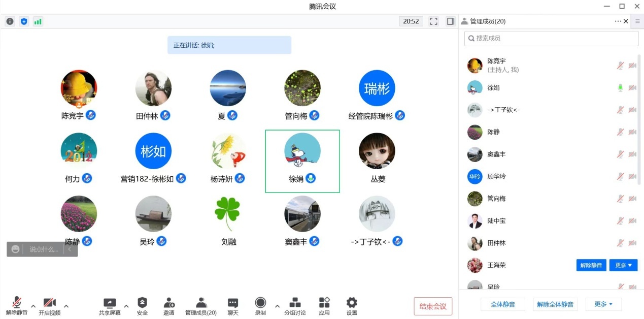Screen dimensions: 644x319
Task: Expand audio options arrow beside 解除静音
Action: (x=33, y=306)
